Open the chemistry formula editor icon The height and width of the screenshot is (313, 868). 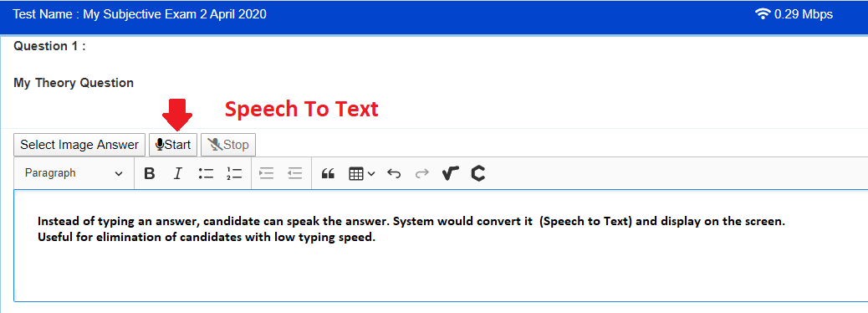click(478, 174)
